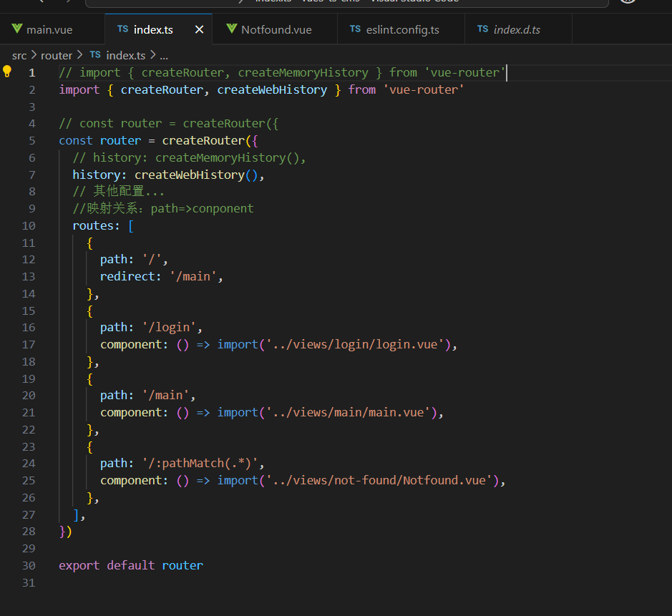Select line 10 via its line number
This screenshot has height=616, width=672.
coord(29,225)
